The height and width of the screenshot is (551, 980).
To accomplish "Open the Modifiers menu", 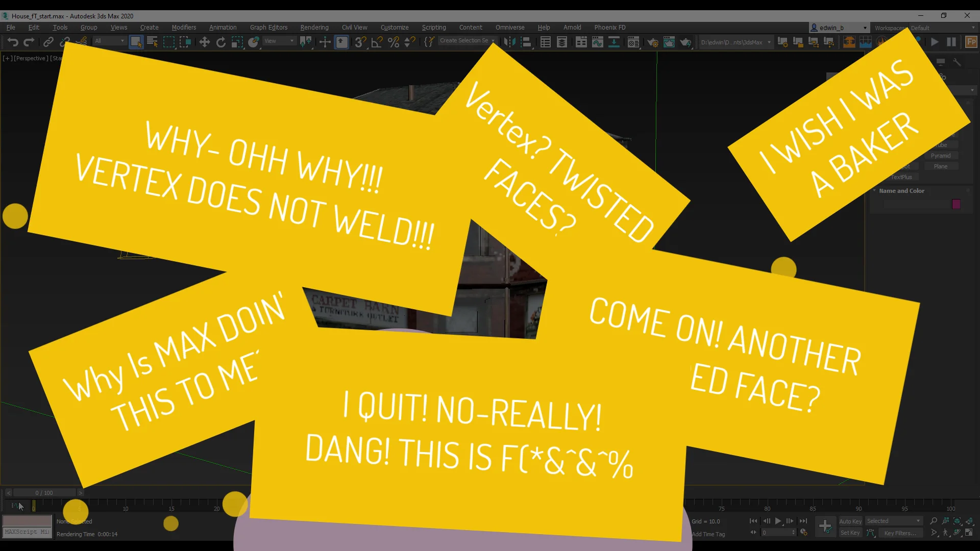I will (x=184, y=28).
